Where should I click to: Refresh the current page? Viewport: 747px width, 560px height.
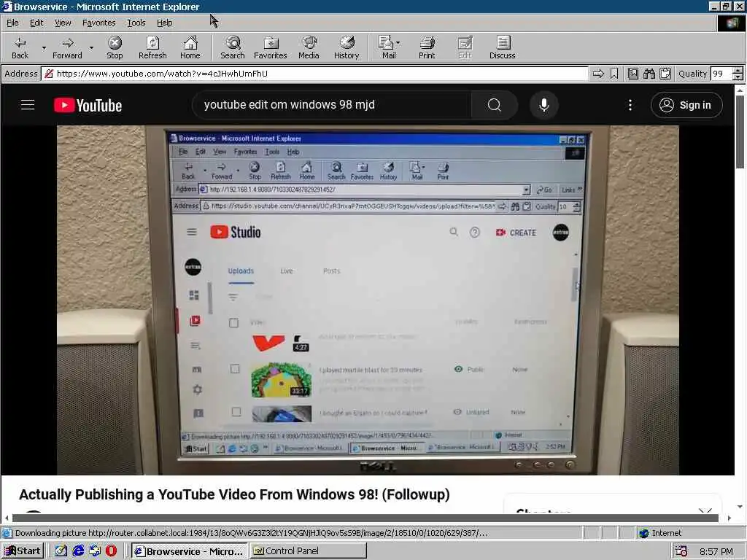(152, 47)
